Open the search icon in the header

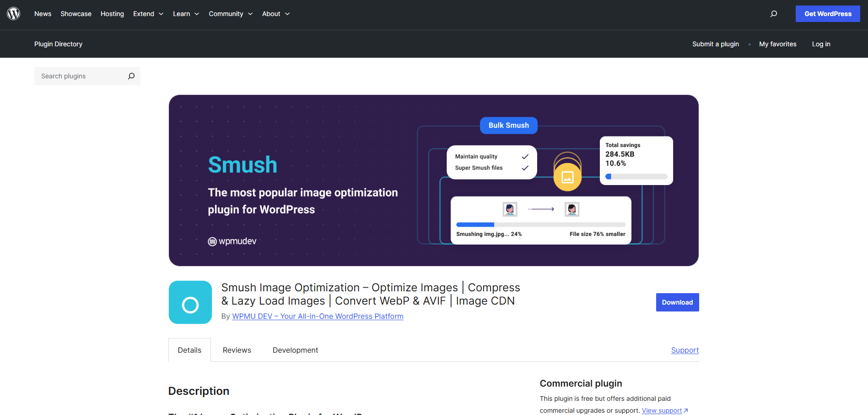point(774,14)
